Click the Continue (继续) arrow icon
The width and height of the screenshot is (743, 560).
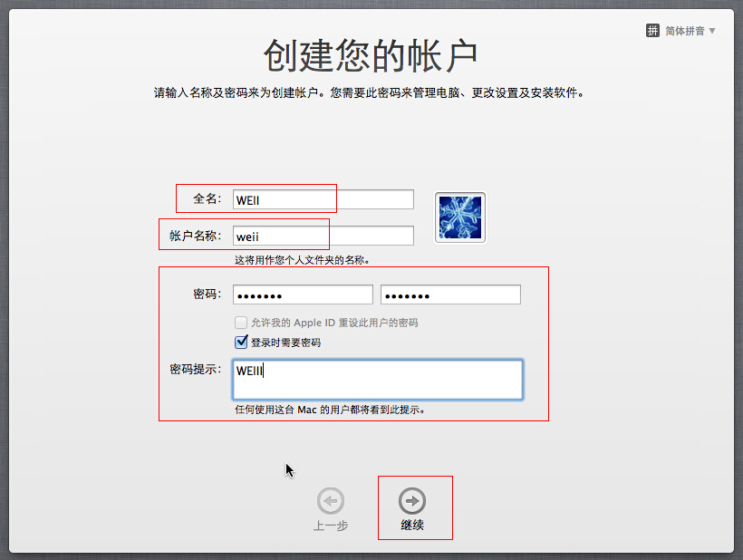[411, 501]
